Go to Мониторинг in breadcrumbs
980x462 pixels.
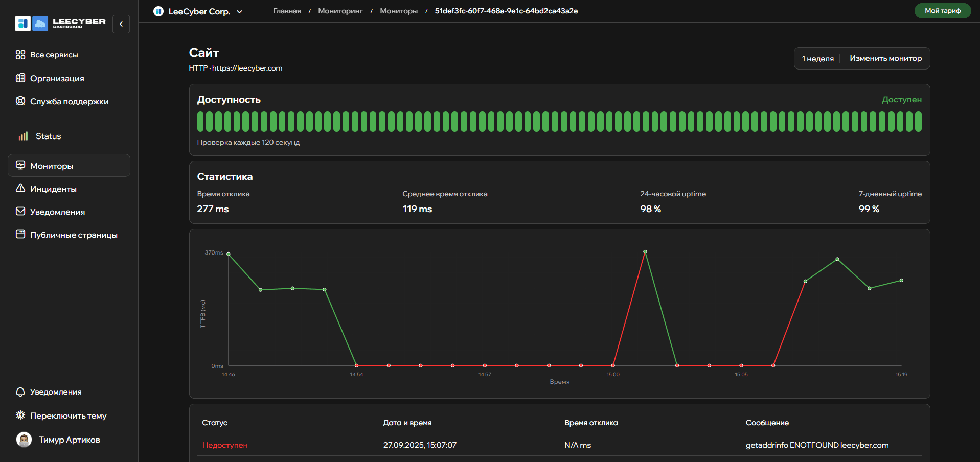pos(340,11)
